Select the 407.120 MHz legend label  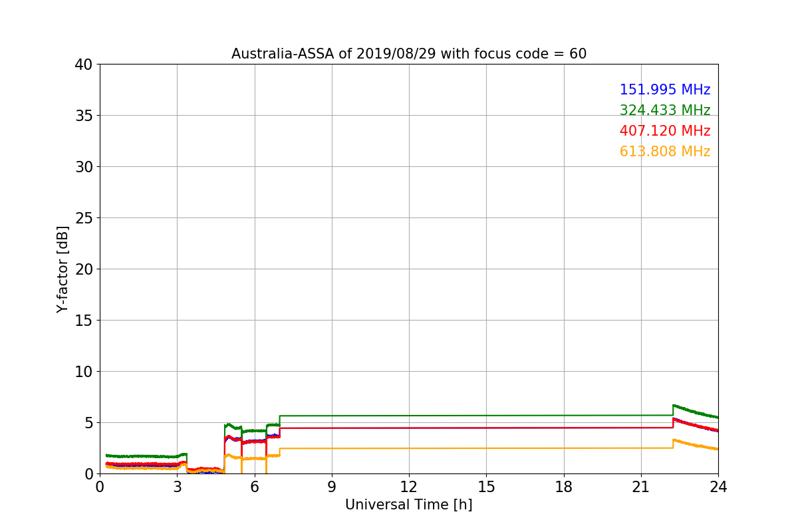click(665, 131)
